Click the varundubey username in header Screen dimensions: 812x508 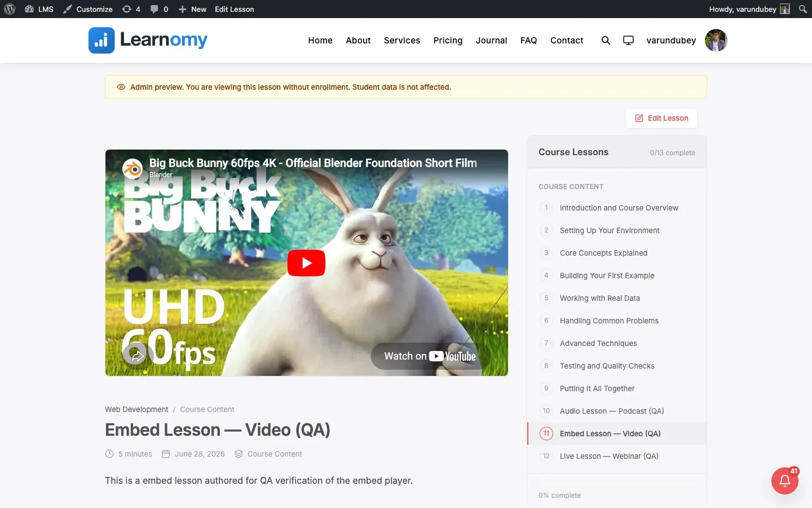coord(671,41)
